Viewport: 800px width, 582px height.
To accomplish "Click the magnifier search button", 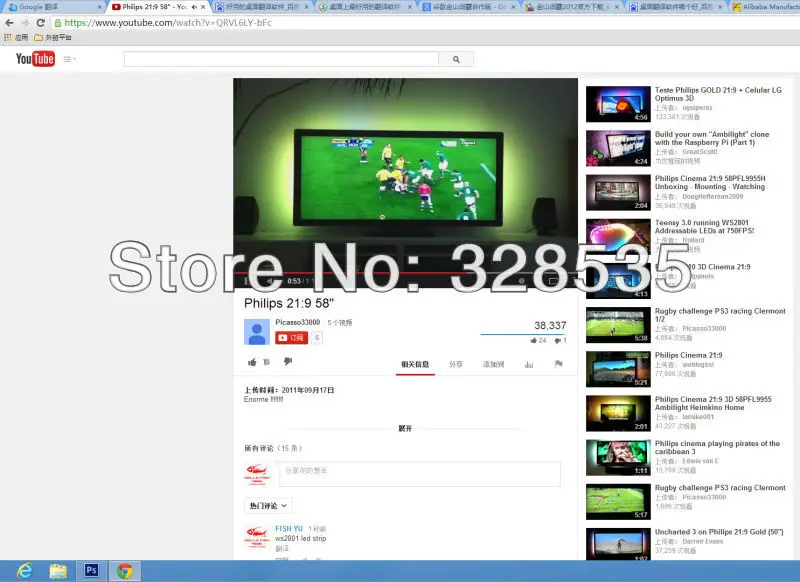I will [456, 59].
